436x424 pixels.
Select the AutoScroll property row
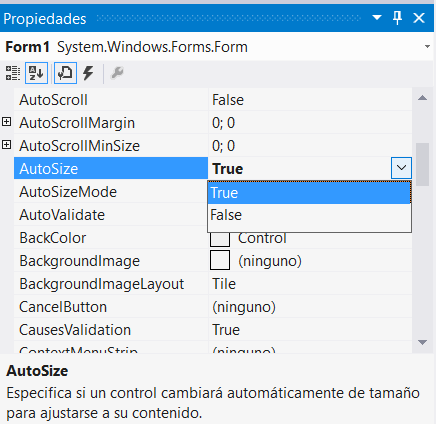213,100
